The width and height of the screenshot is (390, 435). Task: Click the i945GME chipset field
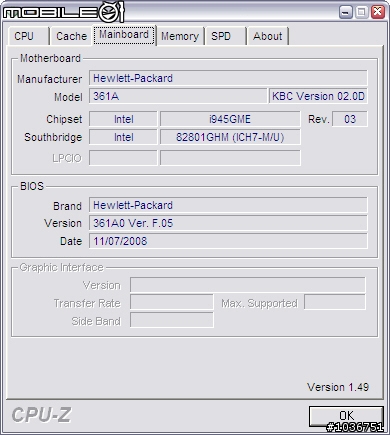(230, 119)
